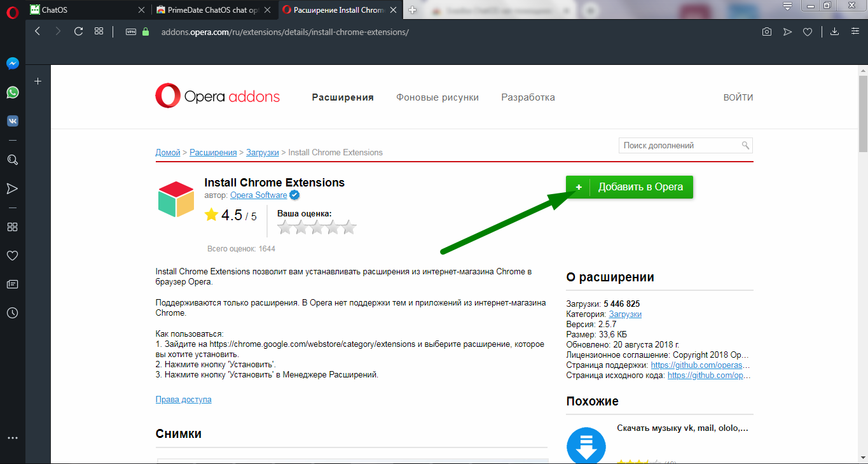Open the sidebar news icon

point(12,284)
